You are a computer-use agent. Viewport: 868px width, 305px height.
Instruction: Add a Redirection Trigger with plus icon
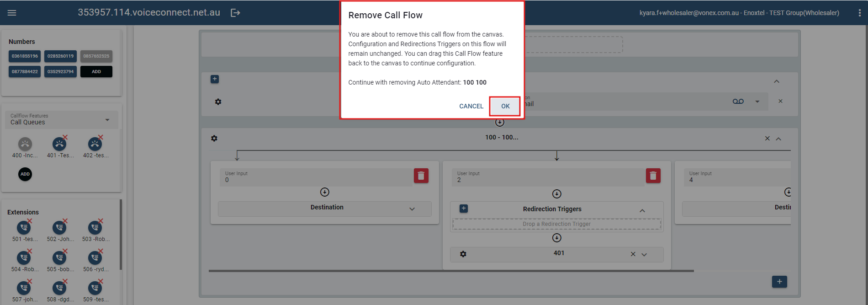[463, 209]
